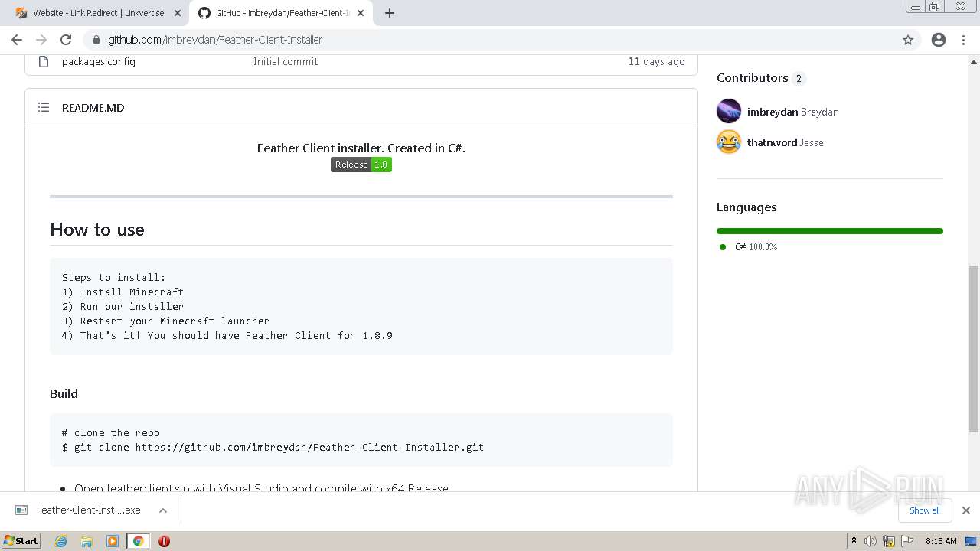Launch Internet Explorer from the taskbar
Image resolution: width=980 pixels, height=551 pixels.
click(x=61, y=541)
